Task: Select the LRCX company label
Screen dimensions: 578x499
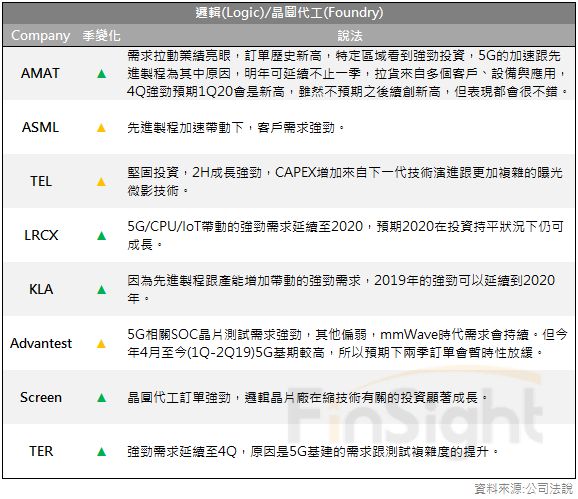Action: click(41, 235)
